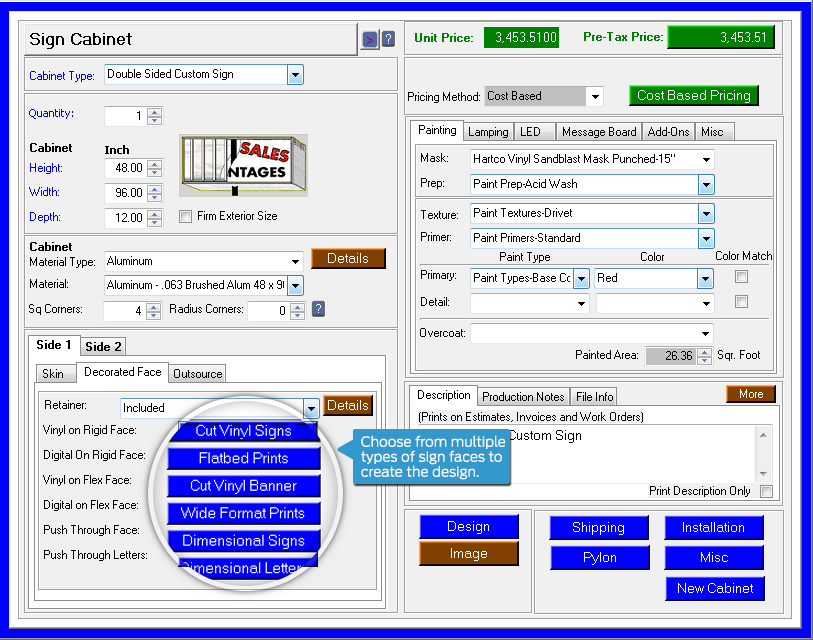Open the Side 2 tab
This screenshot has height=640, width=813.
pyautogui.click(x=103, y=346)
